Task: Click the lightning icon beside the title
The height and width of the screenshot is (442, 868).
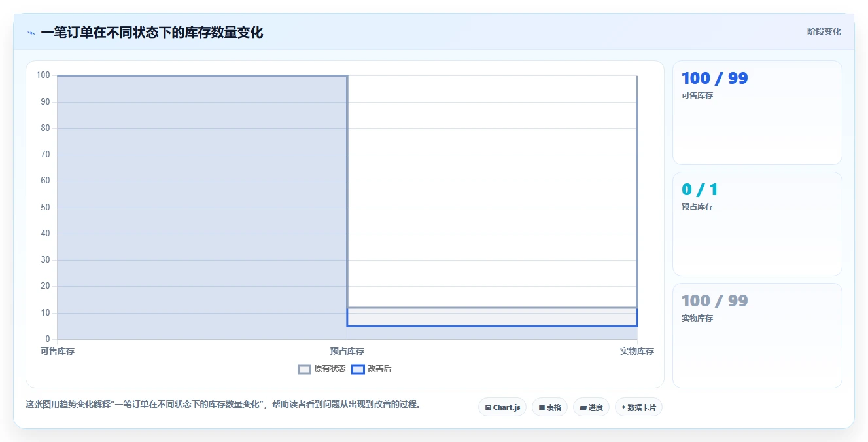Action: tap(31, 32)
